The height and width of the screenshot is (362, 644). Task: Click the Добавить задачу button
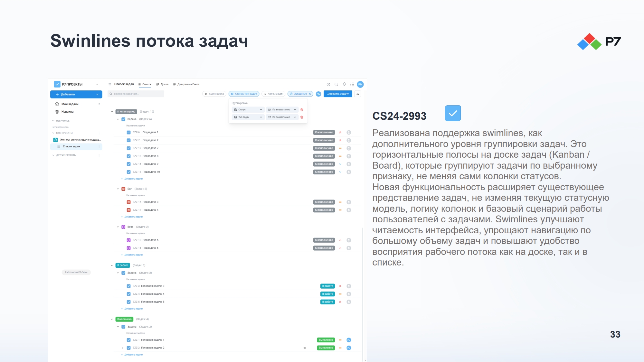click(x=338, y=94)
